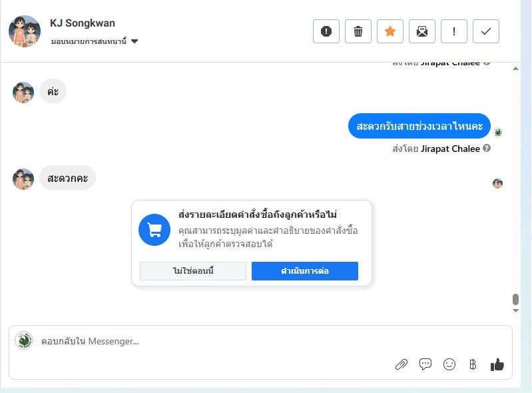Click KJ Songkwan's header profile picture
The height and width of the screenshot is (393, 532).
[x=25, y=31]
